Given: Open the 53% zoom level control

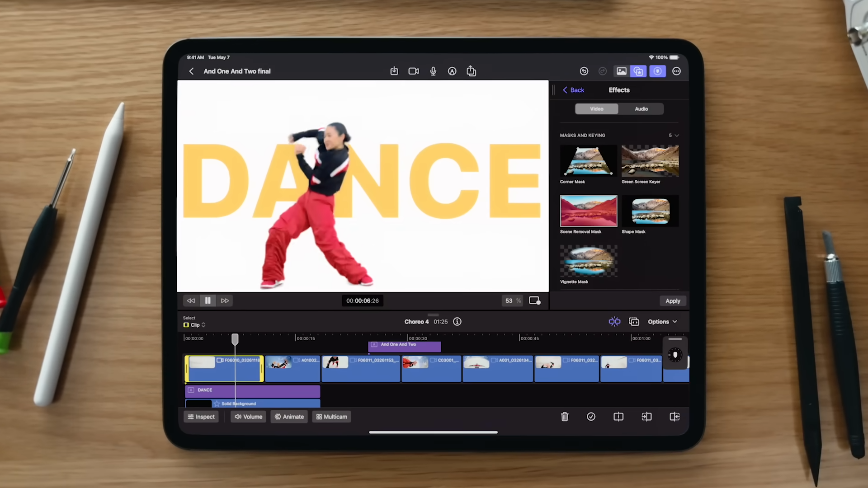Looking at the screenshot, I should click(513, 300).
